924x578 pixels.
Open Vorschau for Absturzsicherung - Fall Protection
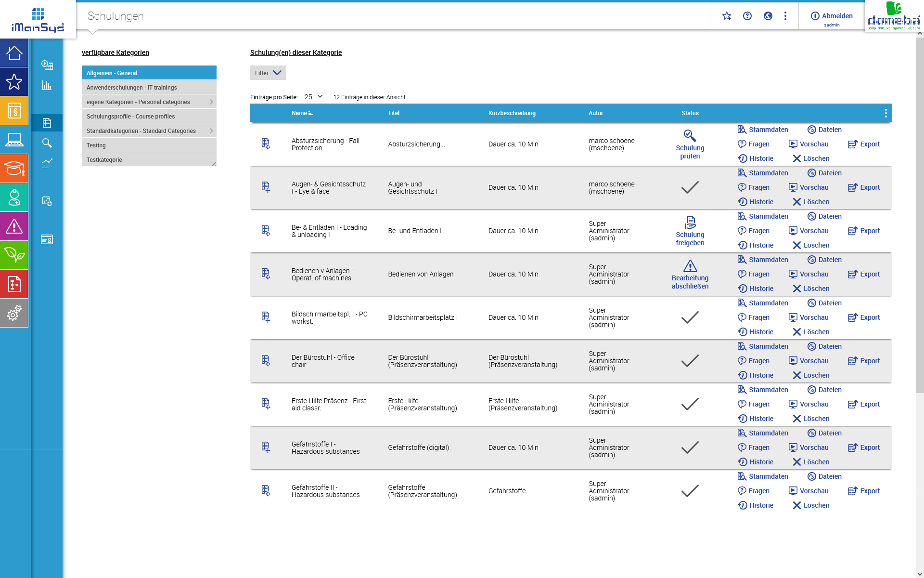pos(808,144)
